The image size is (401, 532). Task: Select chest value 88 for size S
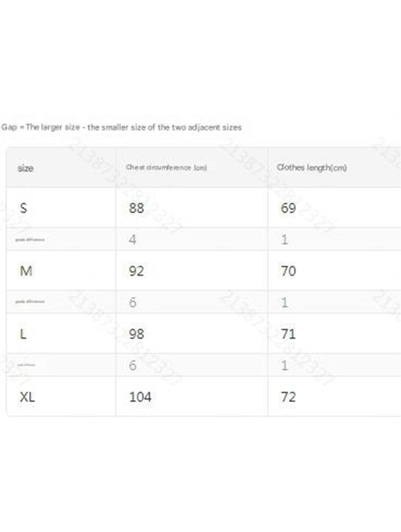click(x=136, y=208)
